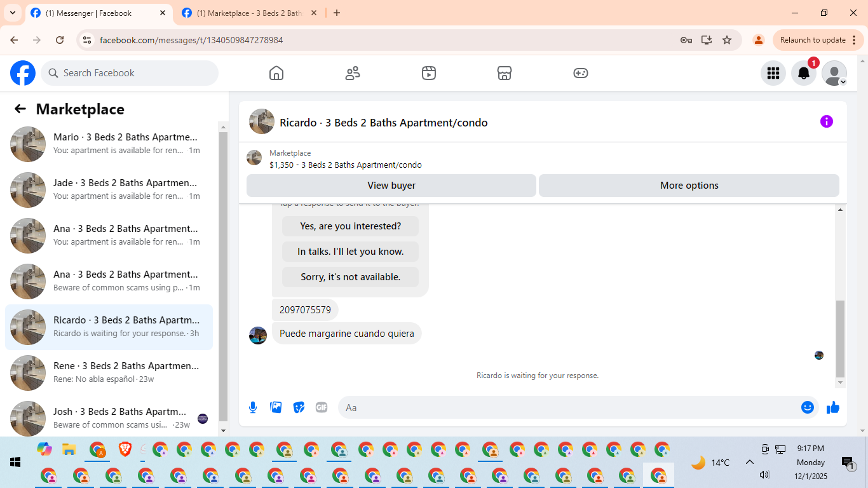Open the Chrome profile avatar

coord(758,40)
